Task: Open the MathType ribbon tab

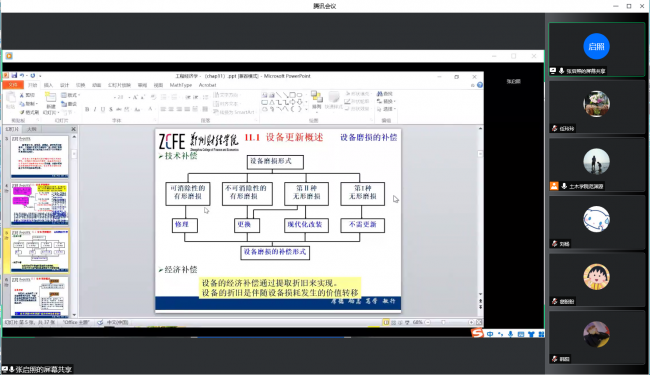Action: click(x=181, y=85)
